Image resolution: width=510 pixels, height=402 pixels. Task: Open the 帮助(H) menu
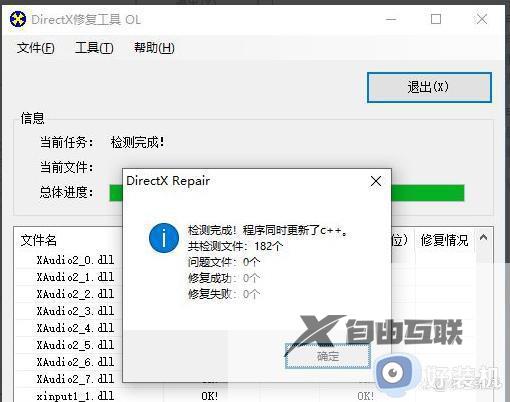[154, 48]
